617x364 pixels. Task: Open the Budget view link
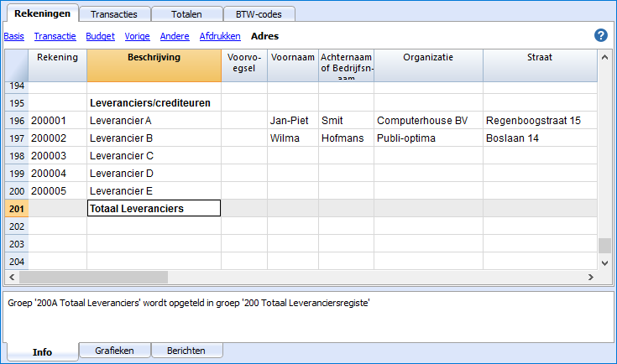[101, 36]
